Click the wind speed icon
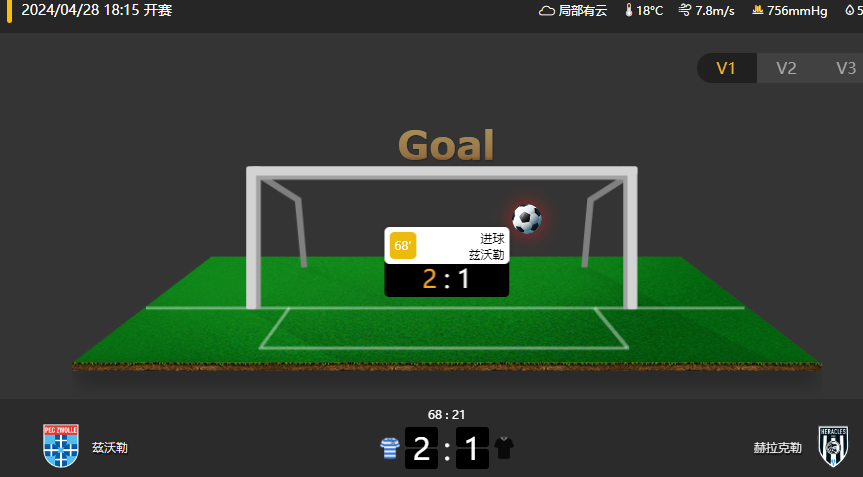 click(685, 10)
